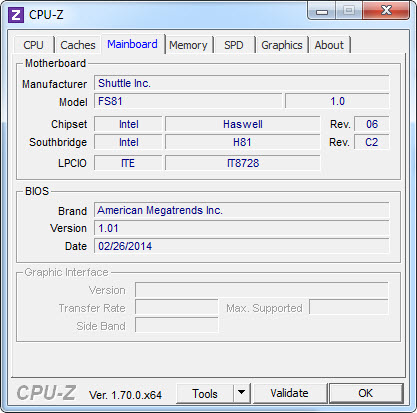Open the Caches tab

click(x=78, y=45)
